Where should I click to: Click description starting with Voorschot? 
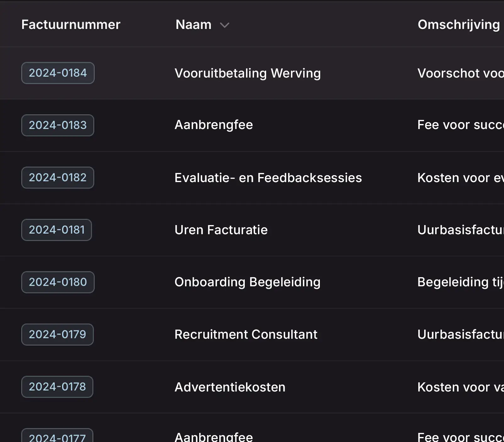461,73
